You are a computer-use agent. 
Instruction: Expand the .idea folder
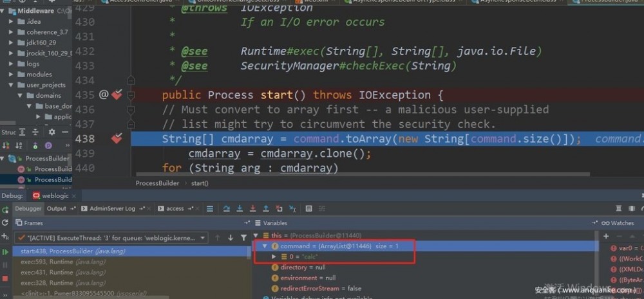tap(12, 21)
